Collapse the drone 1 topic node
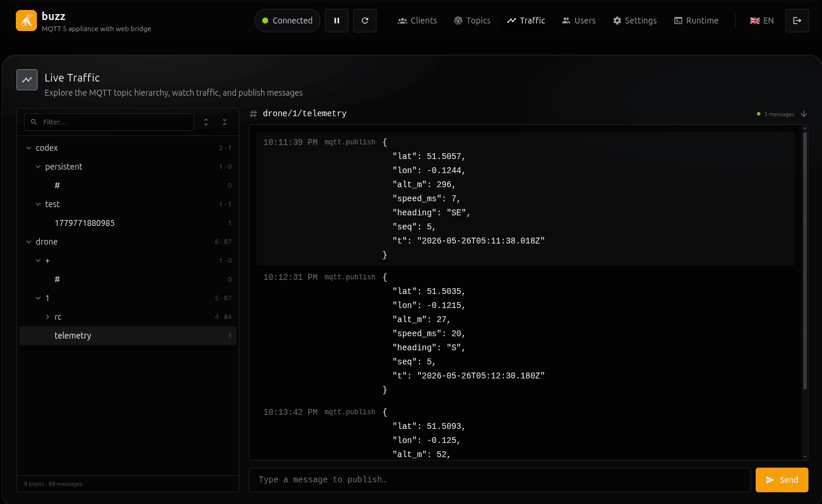Image resolution: width=822 pixels, height=504 pixels. pyautogui.click(x=38, y=298)
